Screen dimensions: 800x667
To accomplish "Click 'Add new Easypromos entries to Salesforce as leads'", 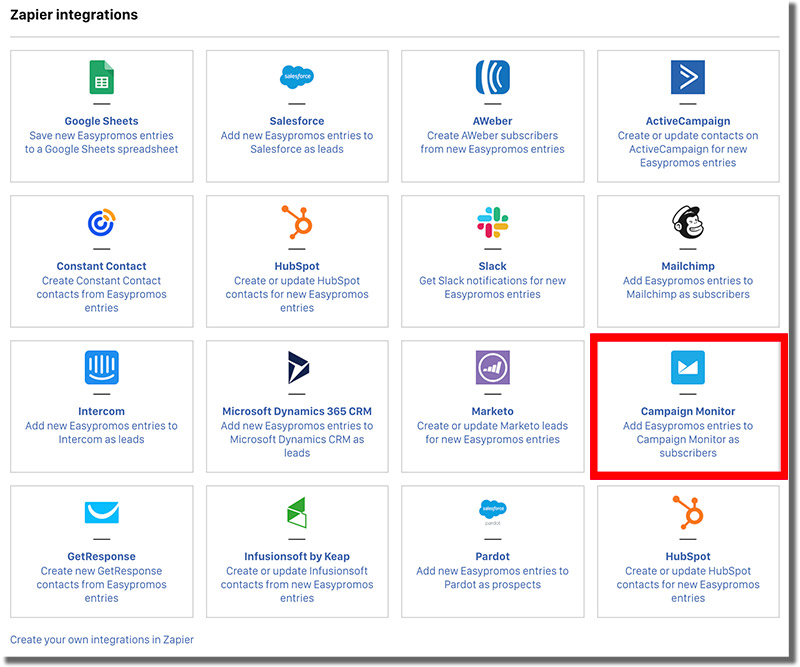I will pyautogui.click(x=297, y=142).
